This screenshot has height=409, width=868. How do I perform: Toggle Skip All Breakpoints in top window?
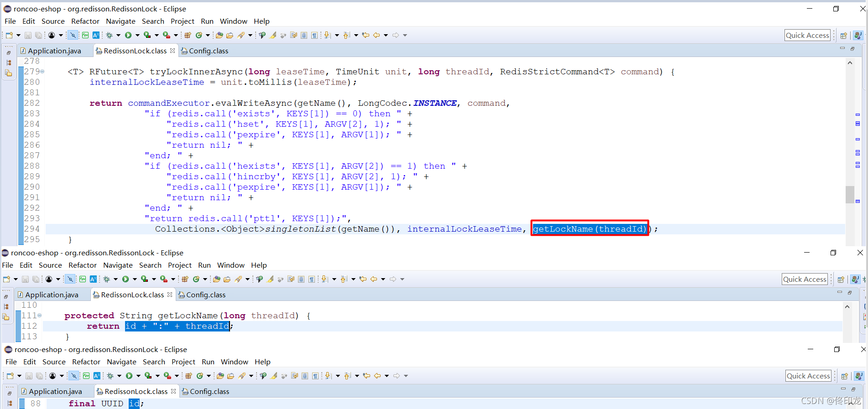73,35
